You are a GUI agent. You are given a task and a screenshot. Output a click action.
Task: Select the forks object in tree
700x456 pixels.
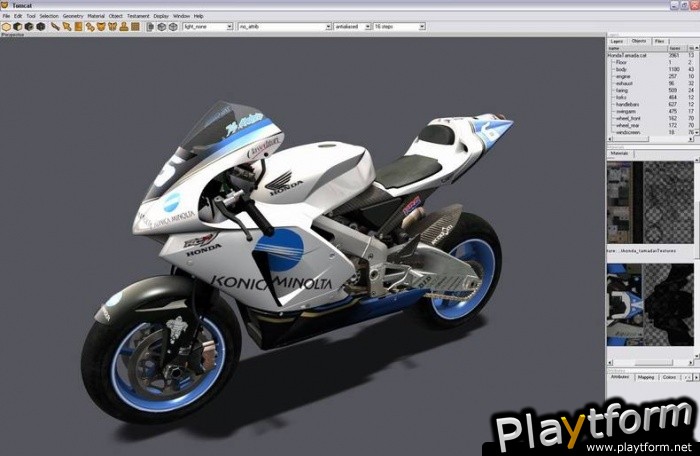coord(621,97)
